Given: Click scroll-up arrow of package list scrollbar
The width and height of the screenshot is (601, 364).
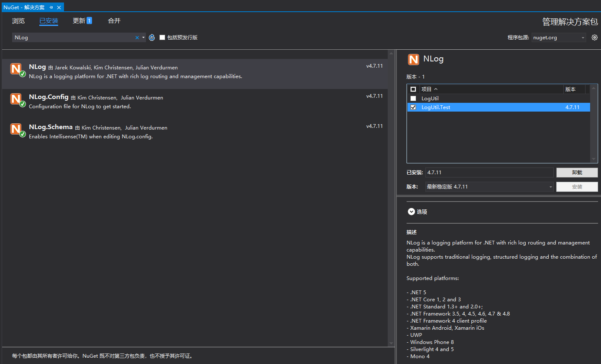Looking at the screenshot, I should click(x=391, y=53).
